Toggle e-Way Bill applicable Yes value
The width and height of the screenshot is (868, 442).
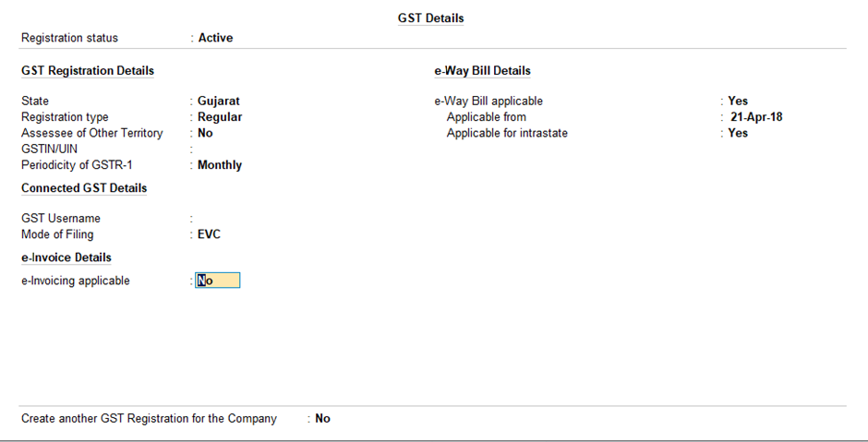(738, 102)
